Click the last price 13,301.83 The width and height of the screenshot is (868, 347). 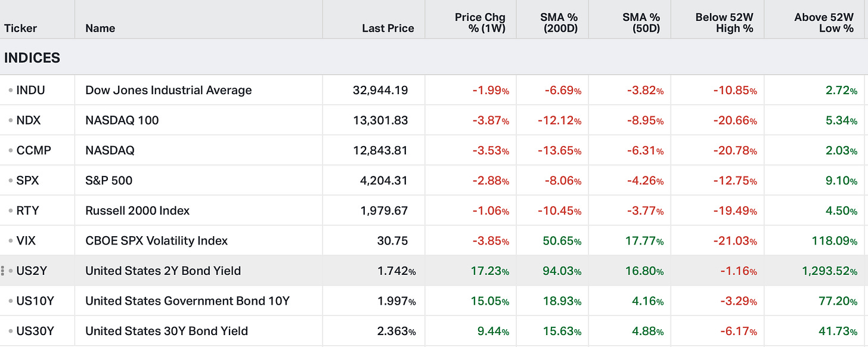[x=380, y=120]
